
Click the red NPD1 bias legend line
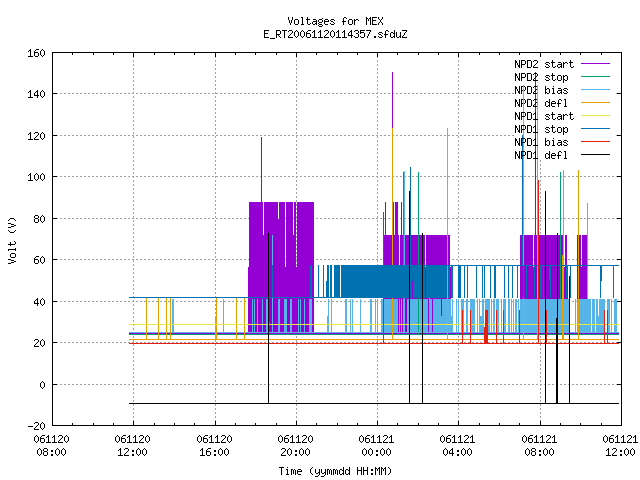click(595, 142)
